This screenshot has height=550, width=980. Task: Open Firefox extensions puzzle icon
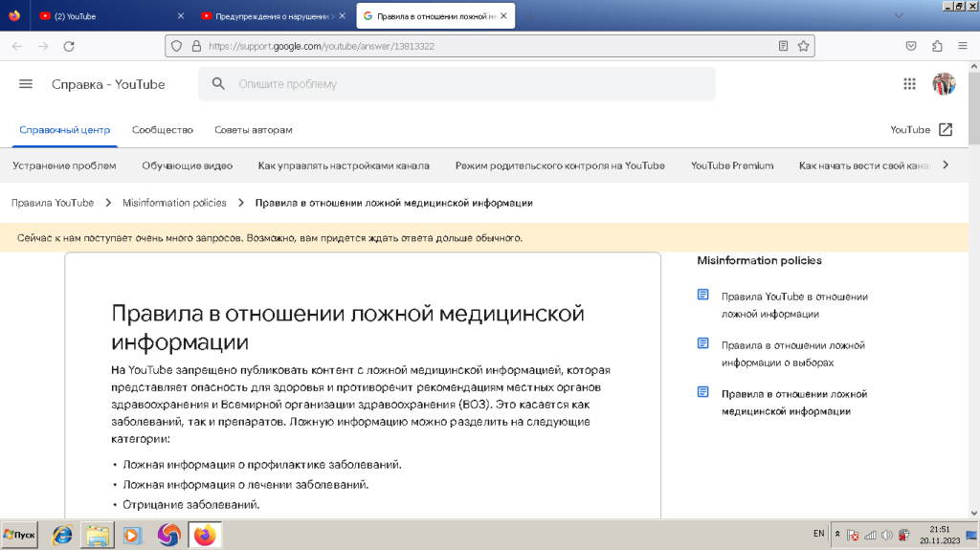(x=937, y=46)
